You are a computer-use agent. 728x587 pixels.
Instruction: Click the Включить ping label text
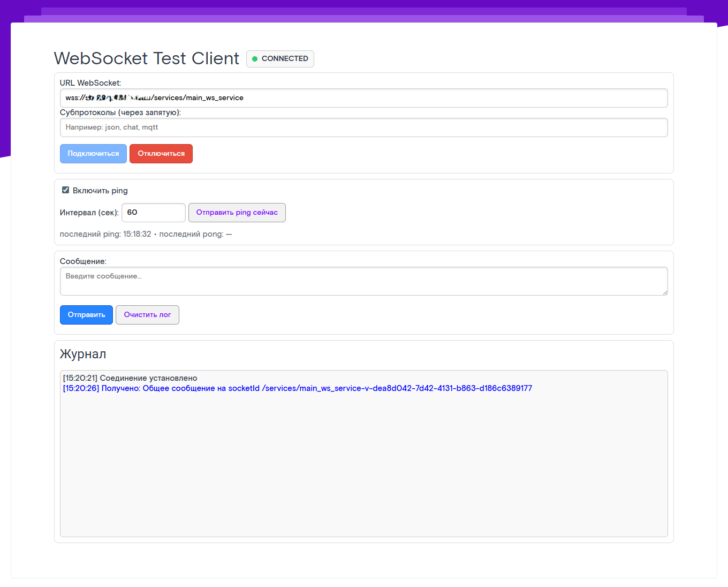coord(100,191)
